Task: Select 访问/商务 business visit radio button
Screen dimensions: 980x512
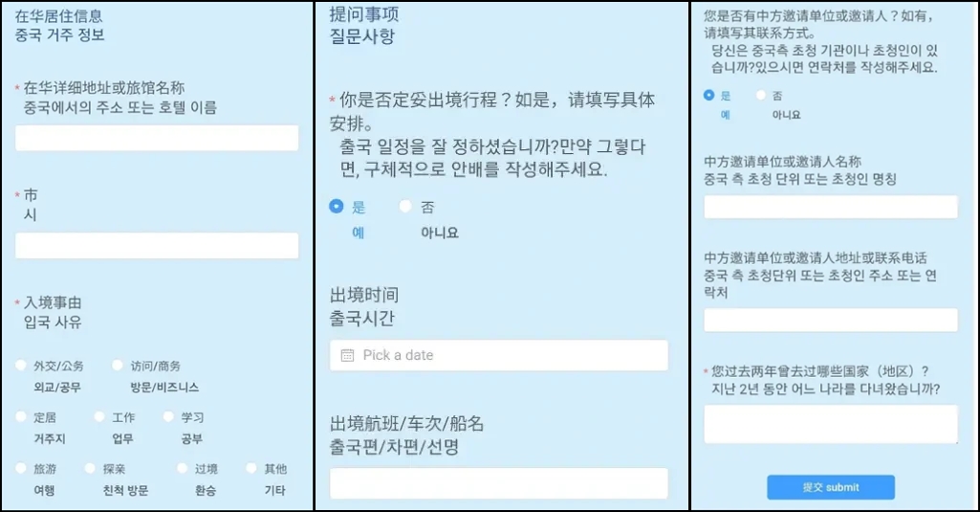Action: [118, 365]
